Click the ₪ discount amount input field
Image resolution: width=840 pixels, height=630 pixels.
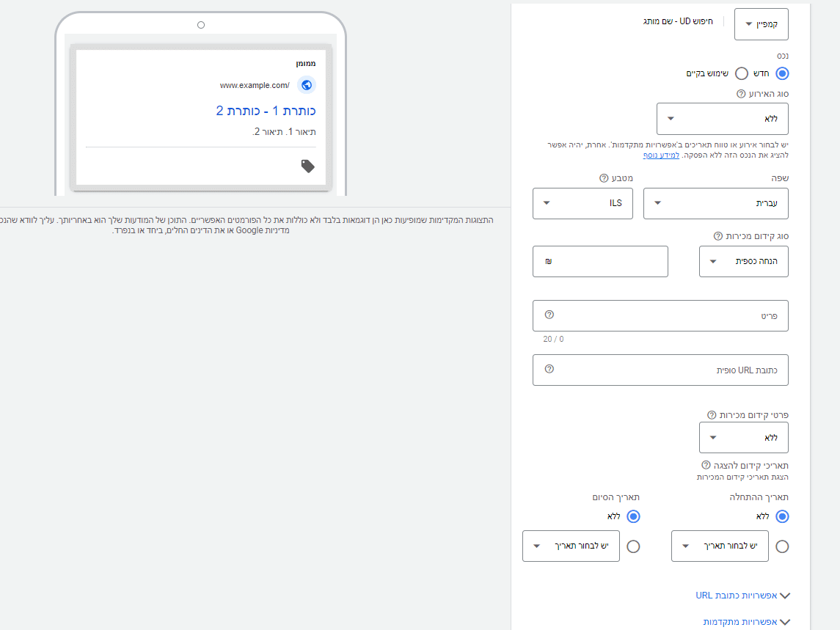pos(600,262)
